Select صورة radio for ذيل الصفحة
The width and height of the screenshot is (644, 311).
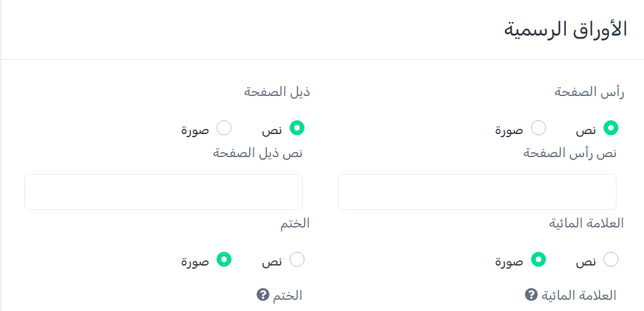pos(223,128)
